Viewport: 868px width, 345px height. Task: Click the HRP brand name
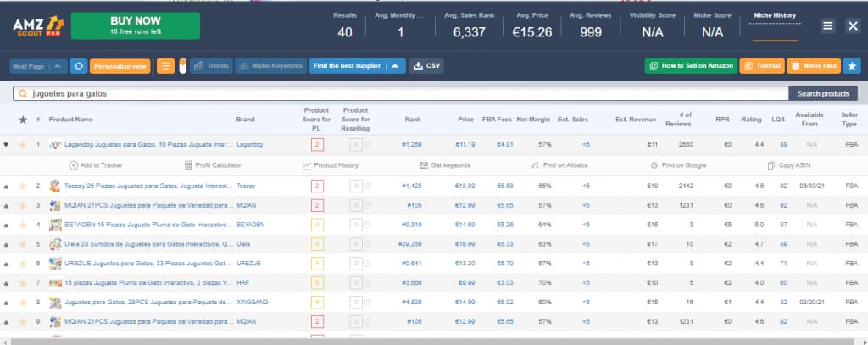[242, 283]
